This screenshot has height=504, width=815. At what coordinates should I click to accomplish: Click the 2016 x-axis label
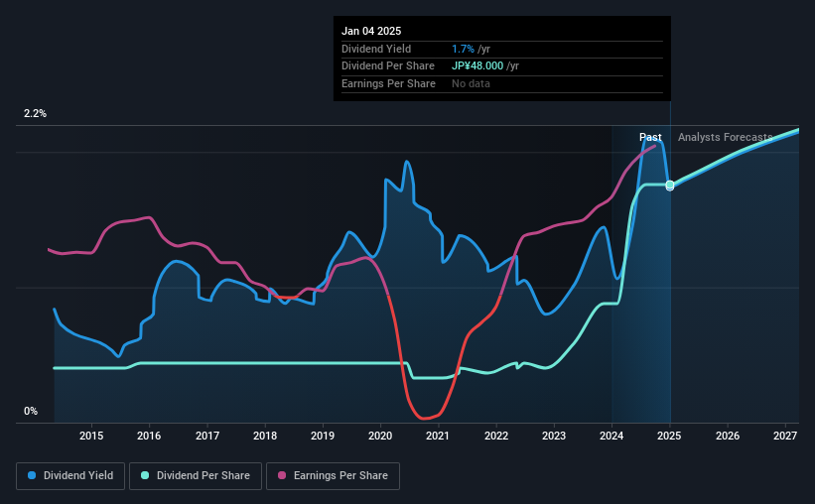point(149,436)
